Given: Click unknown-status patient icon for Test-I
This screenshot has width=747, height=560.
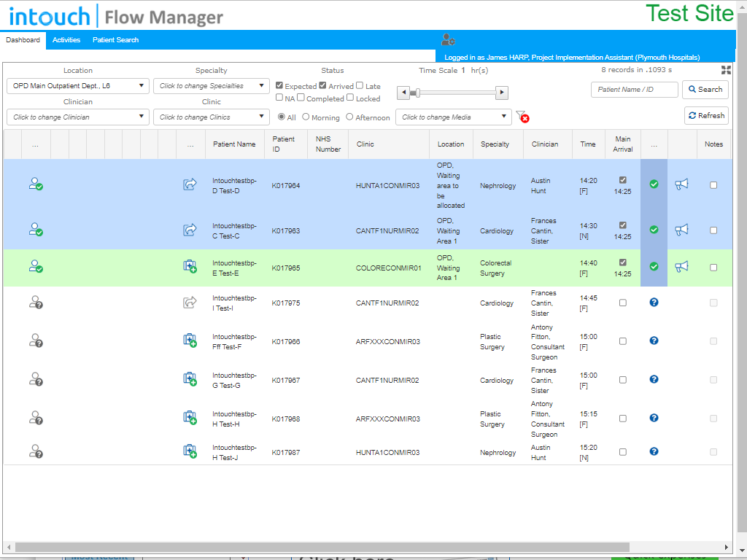Looking at the screenshot, I should (x=36, y=303).
